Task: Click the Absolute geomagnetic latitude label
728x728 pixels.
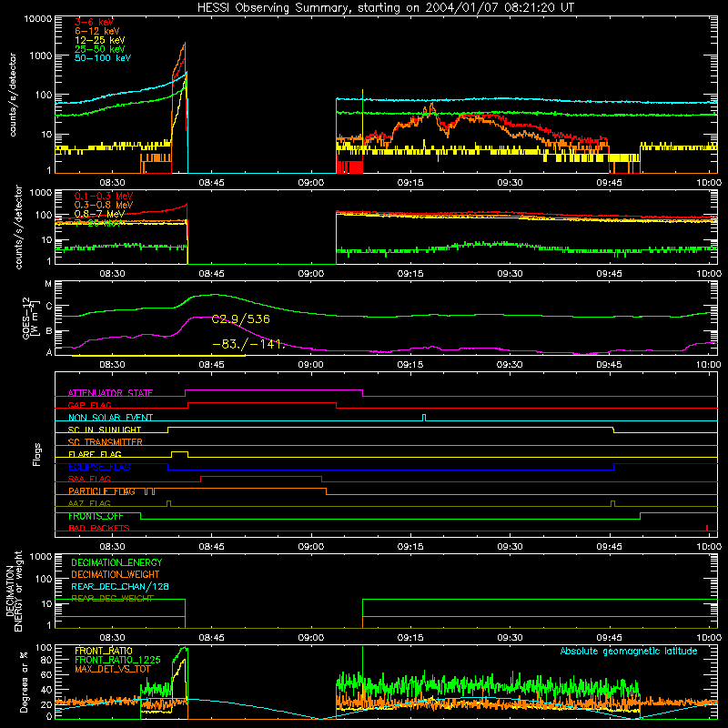Action: tap(629, 652)
